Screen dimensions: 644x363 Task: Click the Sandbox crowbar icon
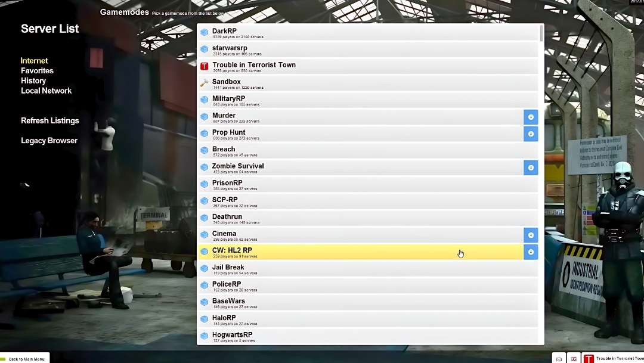point(204,83)
